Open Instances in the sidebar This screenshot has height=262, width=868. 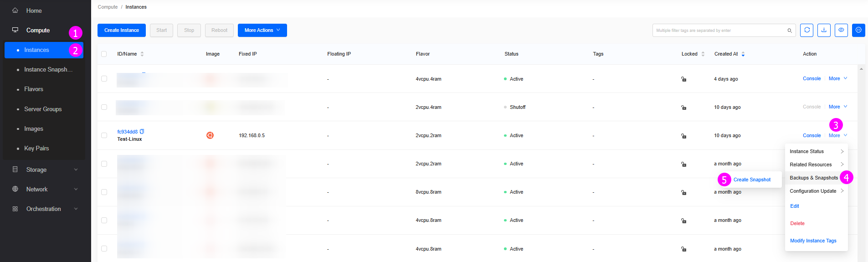pos(44,50)
